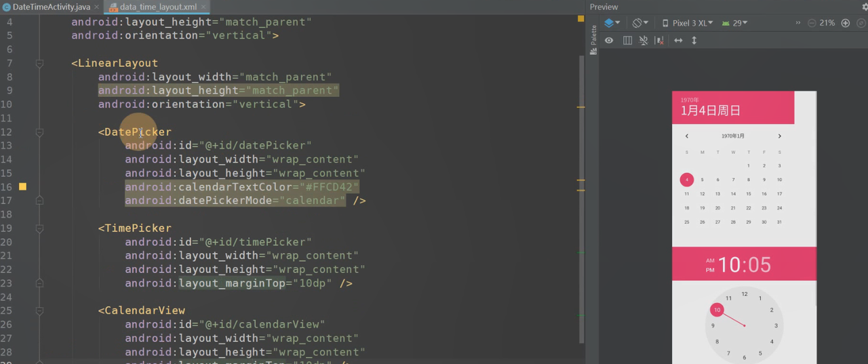Click the hour value 10 in TimePicker header
This screenshot has height=364, width=868.
tap(730, 264)
